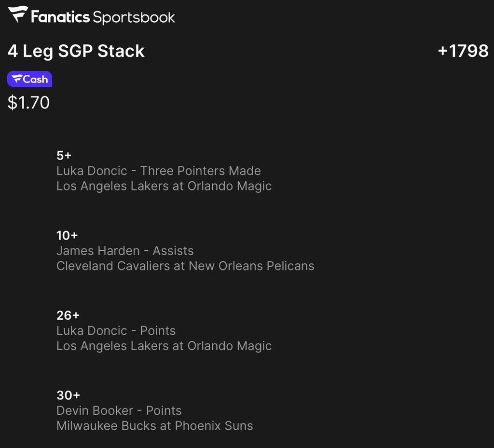
Task: Open Cleveland Cavaliers at New Orleans Pelicans matchup
Action: point(185,266)
